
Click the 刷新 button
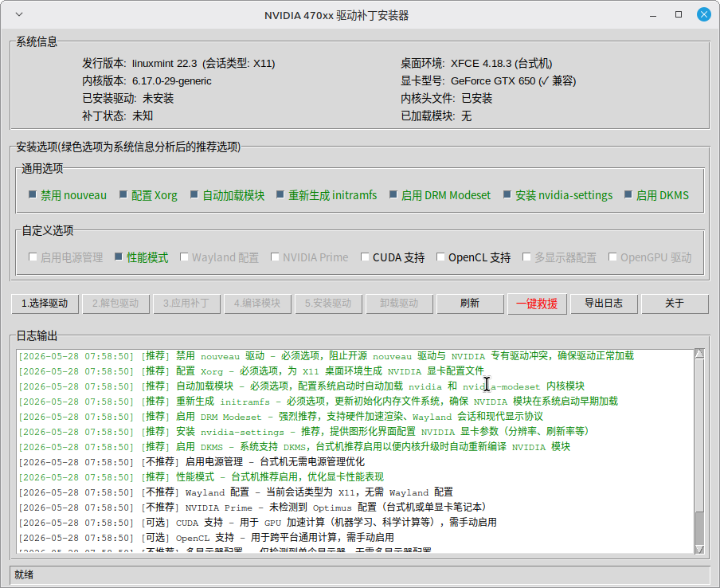[470, 304]
